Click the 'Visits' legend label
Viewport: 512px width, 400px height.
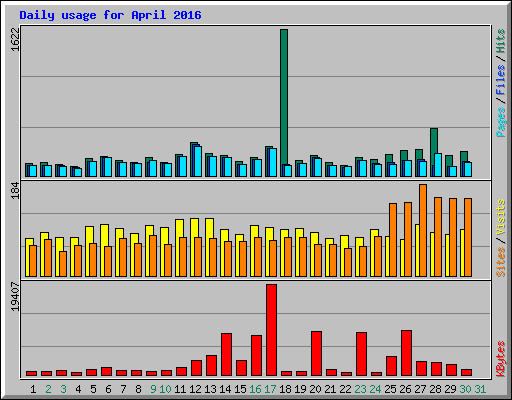click(x=501, y=217)
